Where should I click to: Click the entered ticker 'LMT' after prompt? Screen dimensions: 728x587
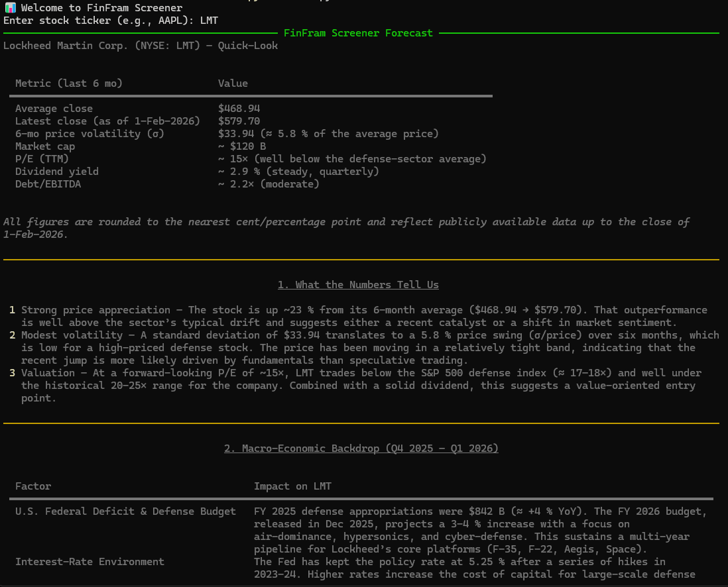pyautogui.click(x=209, y=21)
